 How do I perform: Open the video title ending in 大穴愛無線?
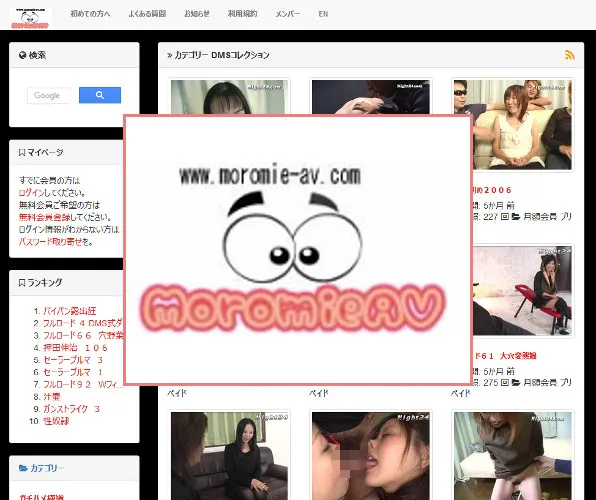click(x=505, y=356)
